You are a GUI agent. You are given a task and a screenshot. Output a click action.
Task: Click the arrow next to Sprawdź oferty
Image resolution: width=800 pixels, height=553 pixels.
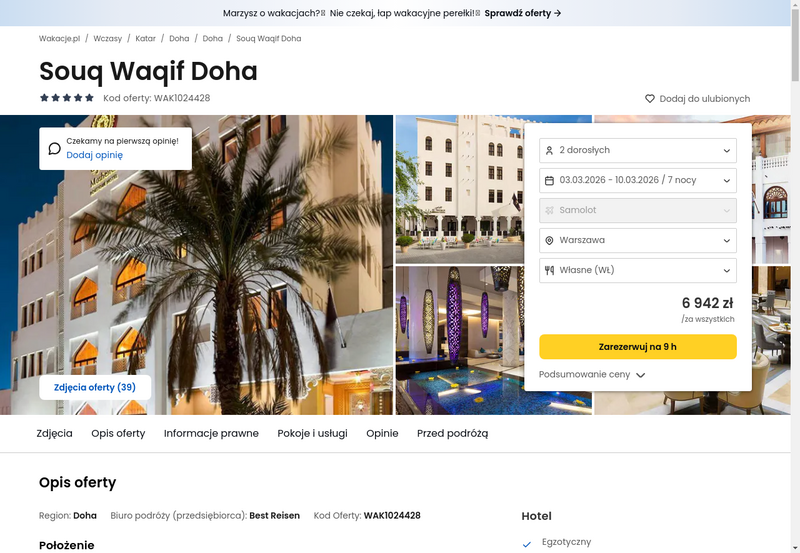[x=558, y=13]
